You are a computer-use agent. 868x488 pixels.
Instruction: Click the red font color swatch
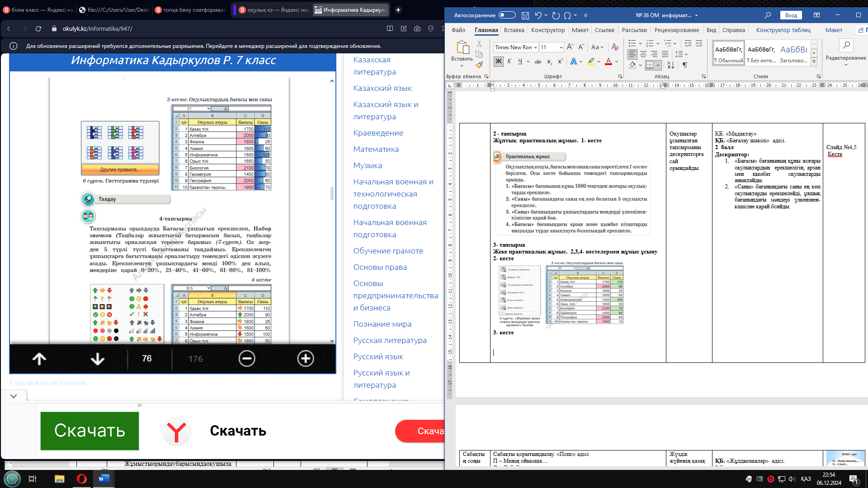point(609,62)
